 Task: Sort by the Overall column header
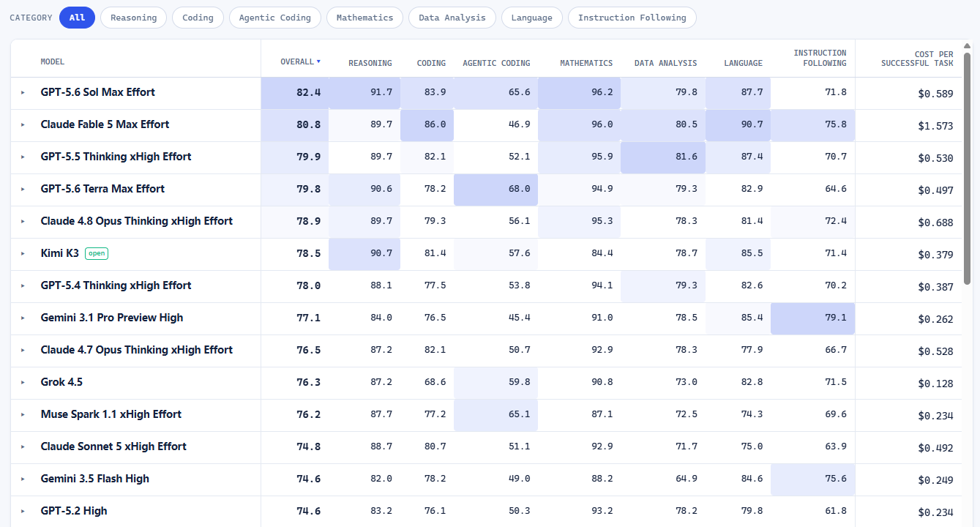(300, 62)
